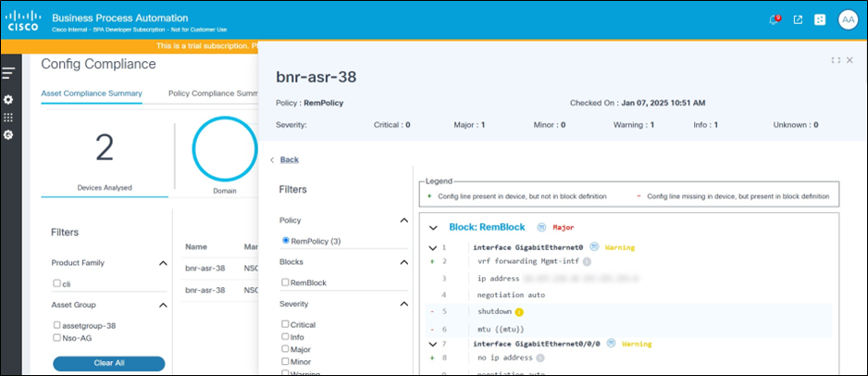The height and width of the screenshot is (376, 868).
Task: Click rule icon next to interface GigabitEthernet0
Action: (x=594, y=247)
